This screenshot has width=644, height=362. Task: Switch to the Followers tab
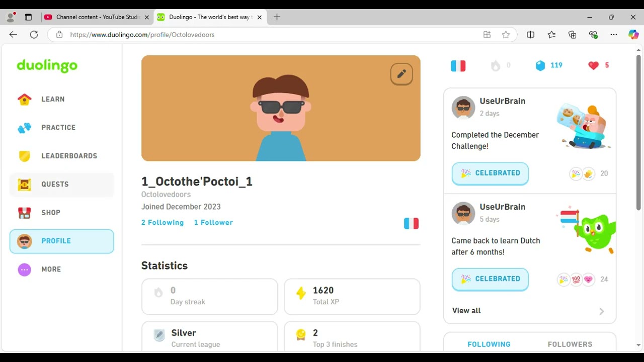(570, 344)
